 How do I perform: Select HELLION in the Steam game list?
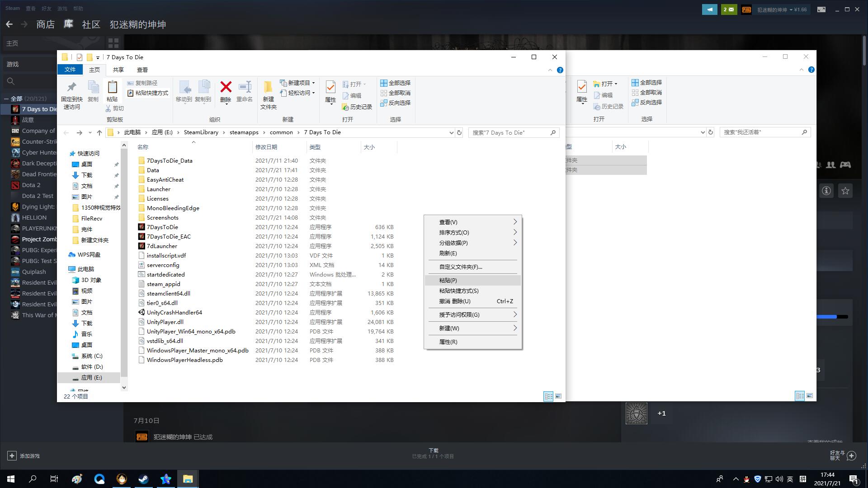pyautogui.click(x=34, y=218)
